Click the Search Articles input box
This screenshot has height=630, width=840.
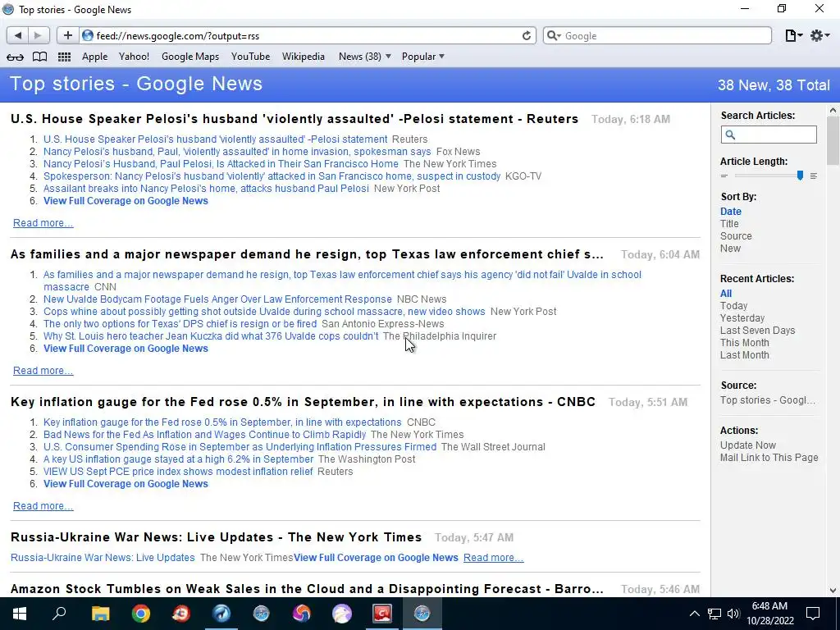click(x=769, y=135)
